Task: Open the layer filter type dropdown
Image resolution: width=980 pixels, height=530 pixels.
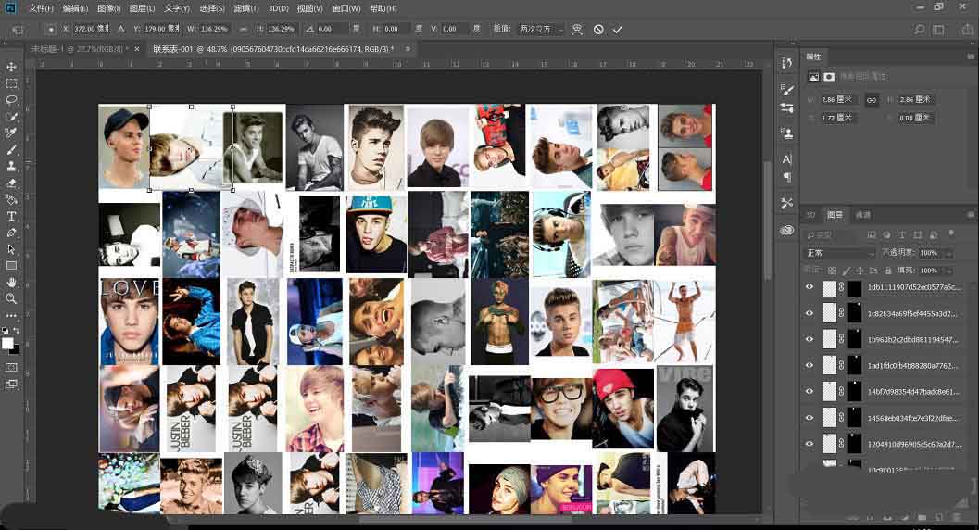Action: pos(833,235)
